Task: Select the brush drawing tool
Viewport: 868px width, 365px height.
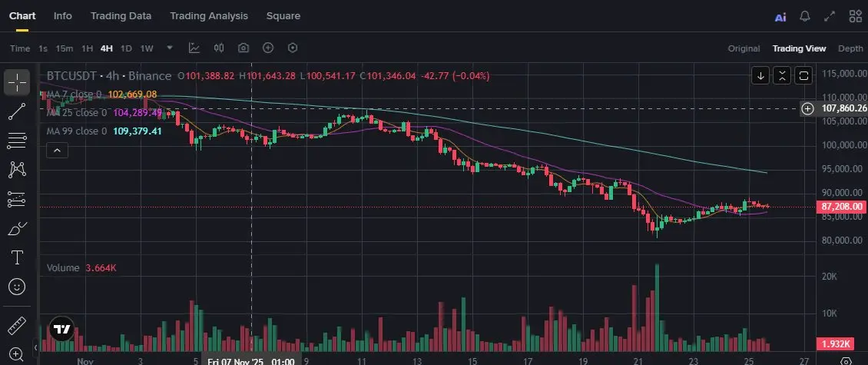Action: point(17,228)
